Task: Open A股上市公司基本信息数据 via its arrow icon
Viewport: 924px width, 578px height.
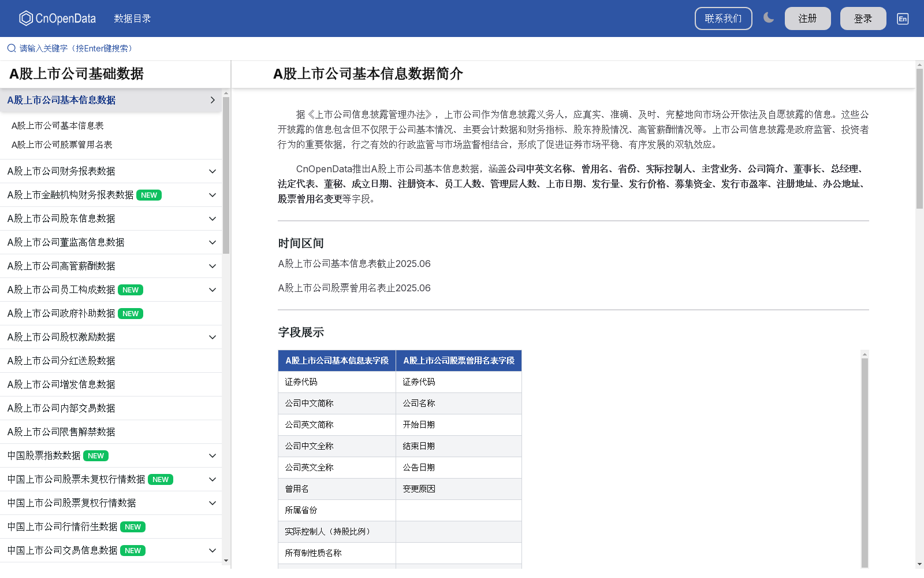Action: pos(212,100)
